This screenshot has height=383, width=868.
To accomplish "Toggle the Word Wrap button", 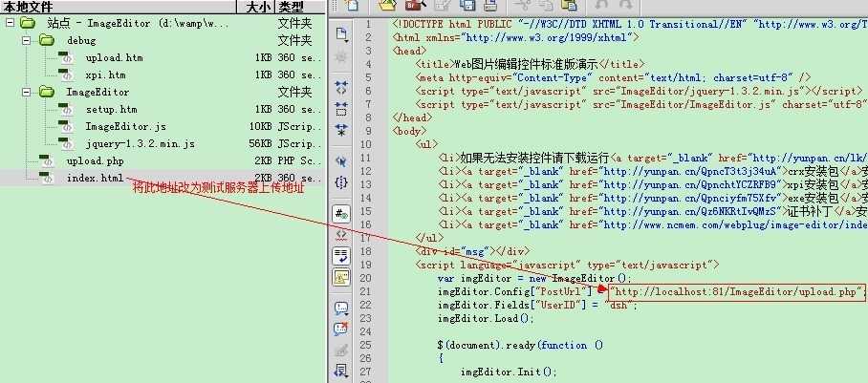I will click(x=341, y=256).
